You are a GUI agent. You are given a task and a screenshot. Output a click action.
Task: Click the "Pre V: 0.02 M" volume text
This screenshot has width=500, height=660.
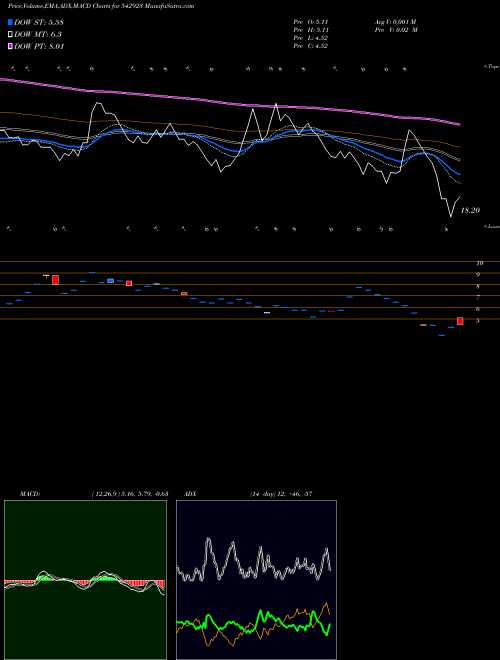(x=396, y=30)
